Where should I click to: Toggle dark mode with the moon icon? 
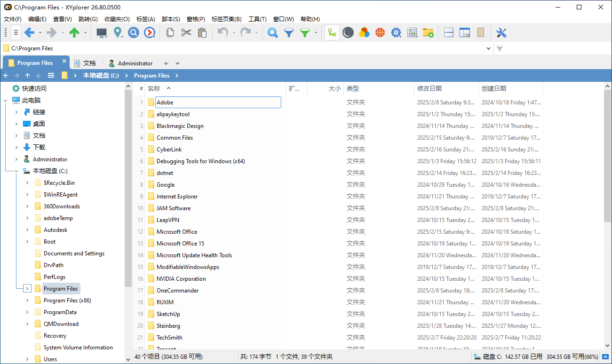click(x=348, y=32)
